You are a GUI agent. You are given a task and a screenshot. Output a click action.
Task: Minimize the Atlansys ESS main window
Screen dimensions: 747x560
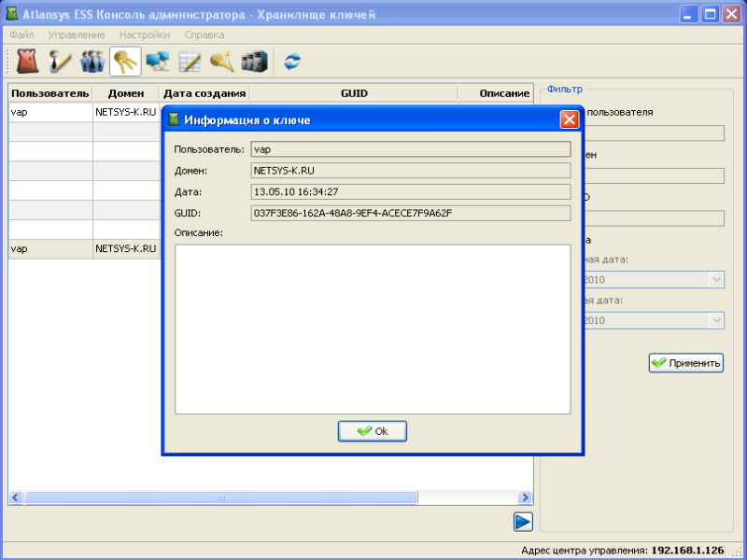click(x=688, y=14)
